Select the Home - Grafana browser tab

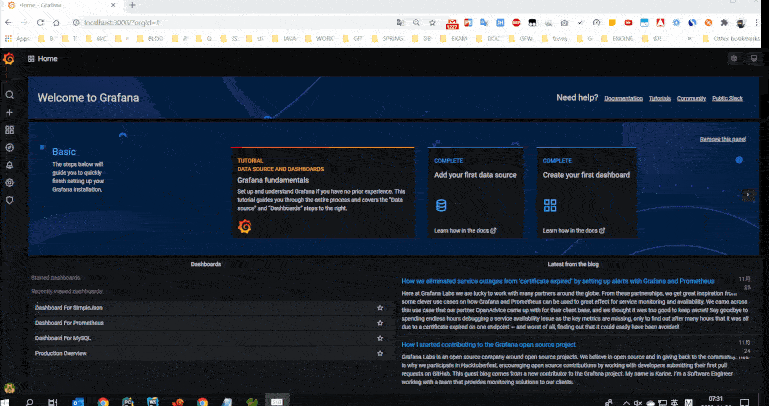point(61,5)
